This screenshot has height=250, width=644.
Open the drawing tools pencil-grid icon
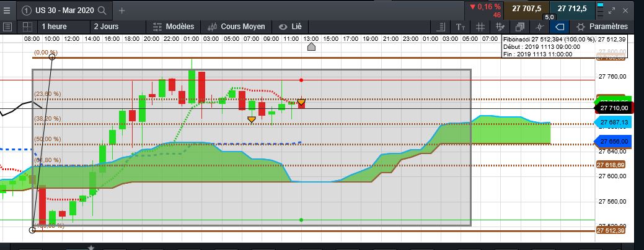click(x=500, y=27)
